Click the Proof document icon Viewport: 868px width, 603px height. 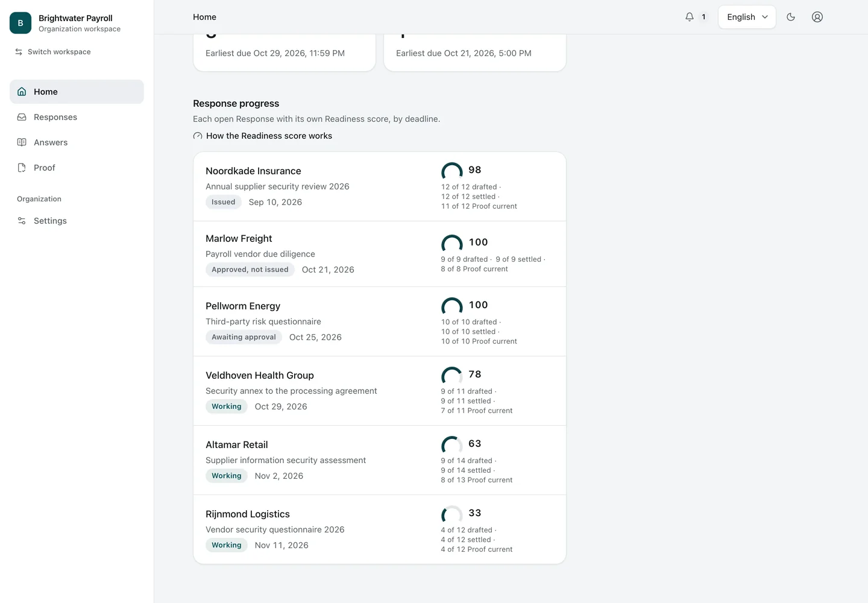[22, 168]
